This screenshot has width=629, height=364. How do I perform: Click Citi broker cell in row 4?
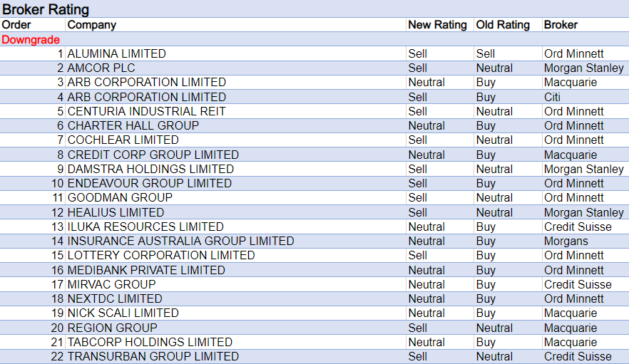coord(552,97)
